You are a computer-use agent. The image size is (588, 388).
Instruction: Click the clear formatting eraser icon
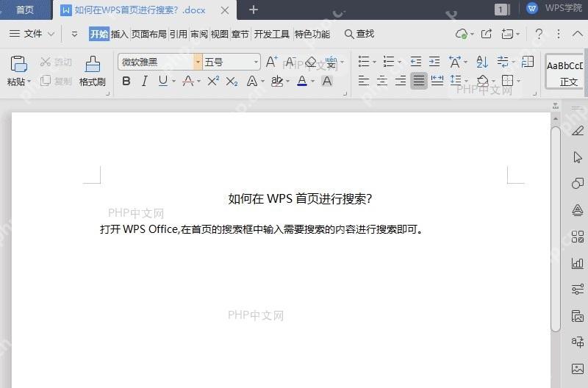(310, 62)
